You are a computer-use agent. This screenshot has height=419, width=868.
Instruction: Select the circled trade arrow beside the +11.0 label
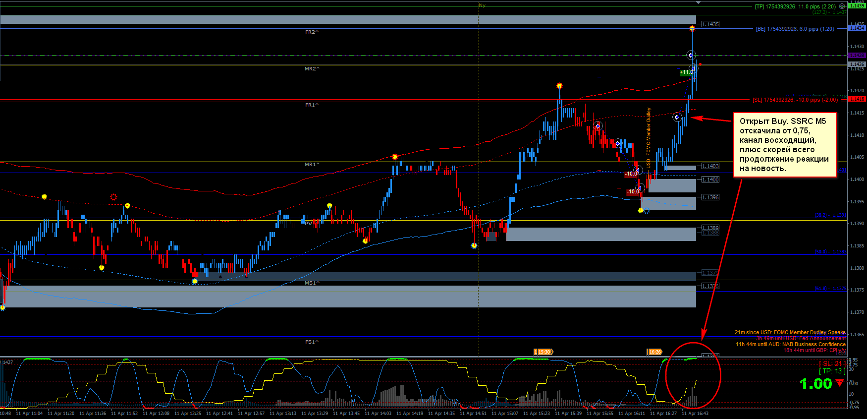[x=694, y=68]
